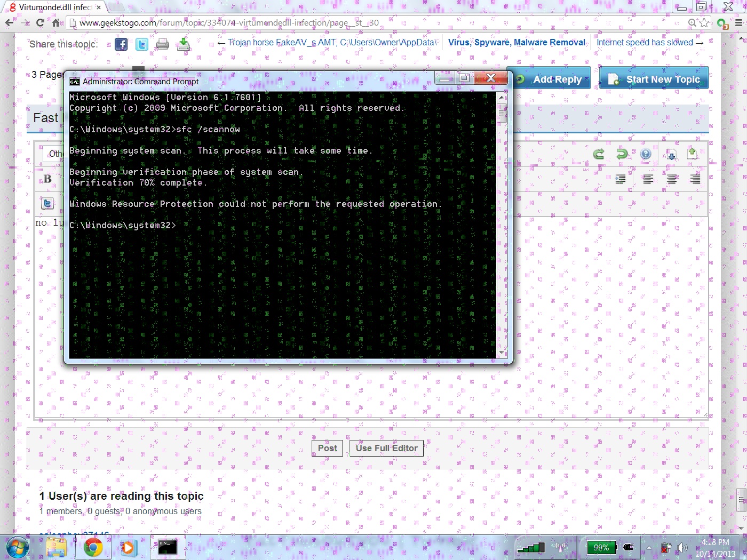
Task: Close the Command Prompt window
Action: pyautogui.click(x=491, y=79)
